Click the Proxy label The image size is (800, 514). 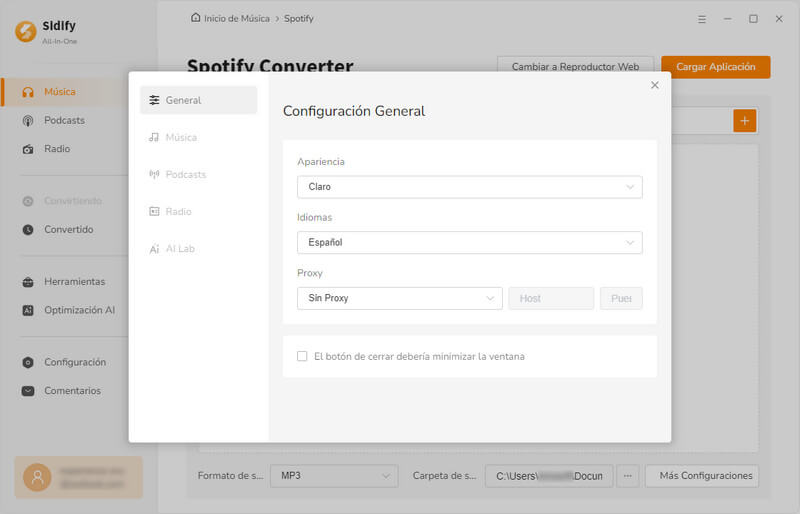point(310,273)
